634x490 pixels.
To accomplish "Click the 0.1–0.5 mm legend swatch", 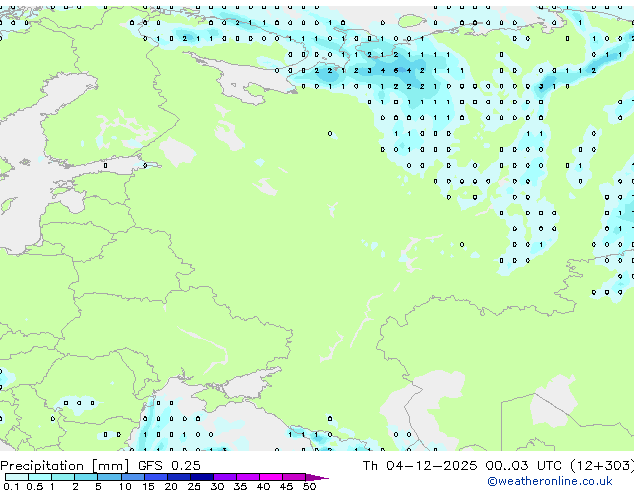I will coord(17,477).
